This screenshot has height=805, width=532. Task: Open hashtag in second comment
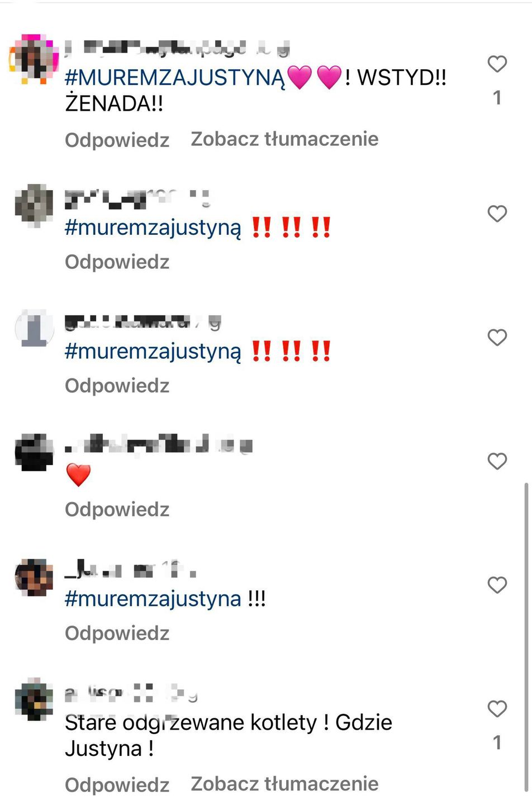153,228
